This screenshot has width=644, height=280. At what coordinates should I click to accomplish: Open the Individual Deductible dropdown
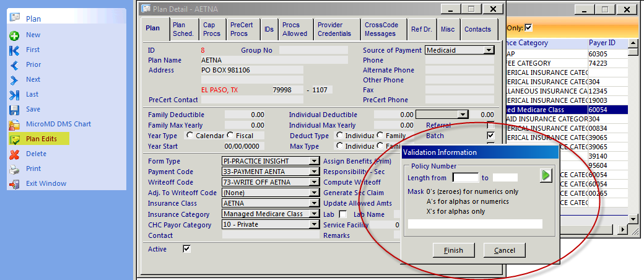click(x=463, y=115)
